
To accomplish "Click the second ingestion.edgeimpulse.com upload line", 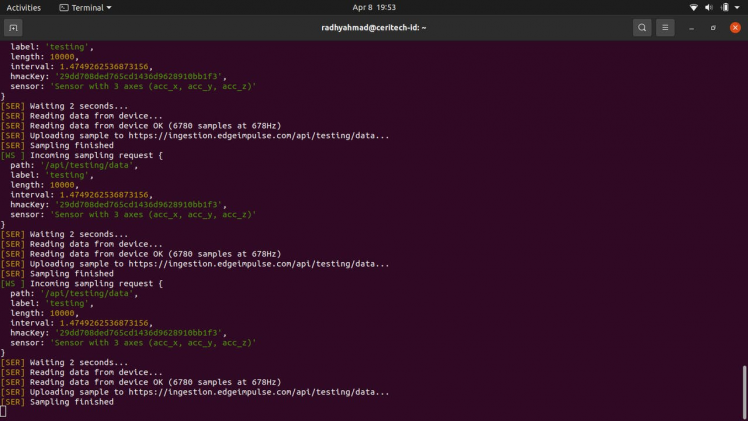I will (195, 264).
